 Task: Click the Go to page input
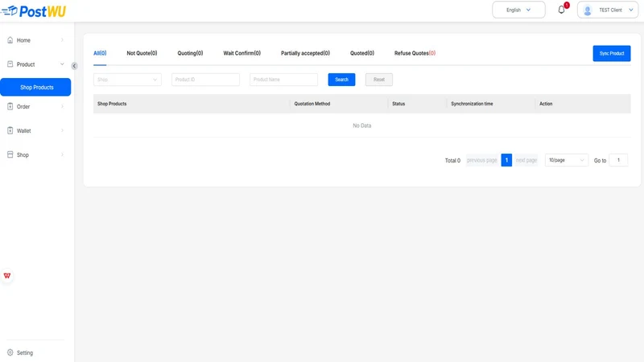click(x=618, y=160)
